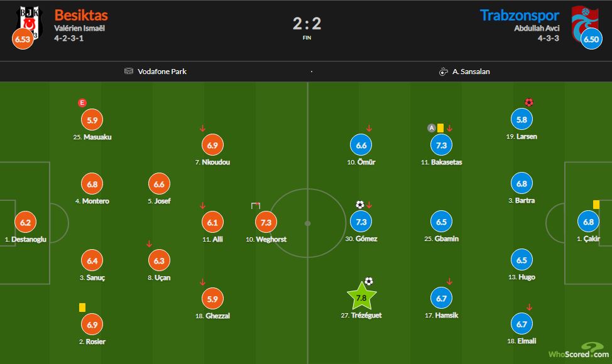Viewport: 612px width, 364px height.
Task: Select Çakir's 6.8 rating circle
Action: [x=589, y=222]
